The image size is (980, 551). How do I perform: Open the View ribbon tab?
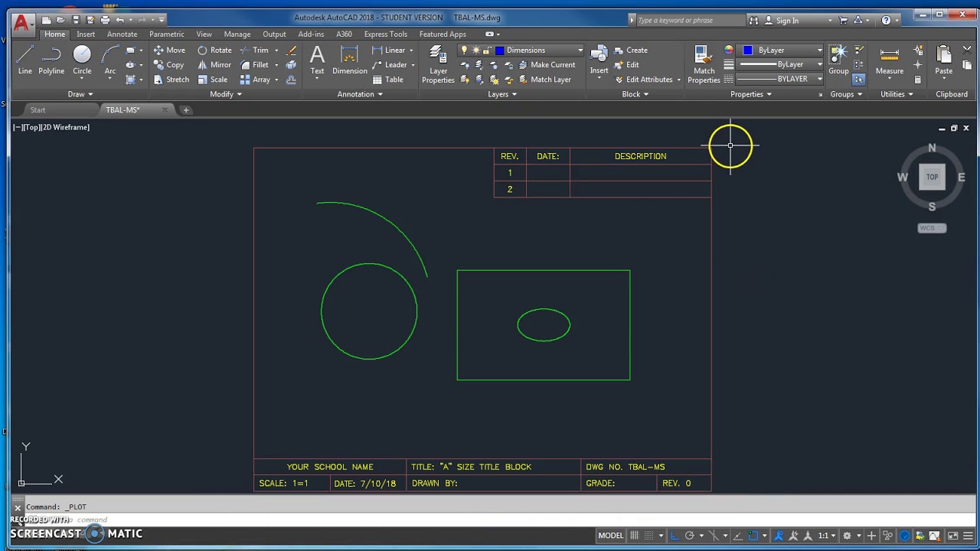click(204, 34)
